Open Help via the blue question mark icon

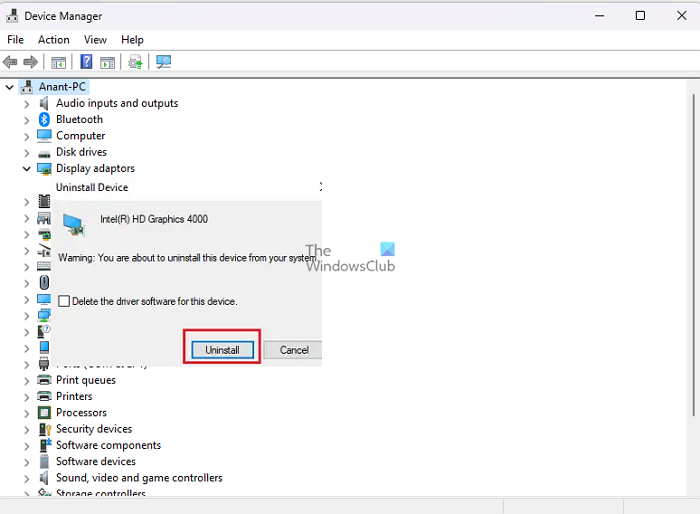pos(86,62)
